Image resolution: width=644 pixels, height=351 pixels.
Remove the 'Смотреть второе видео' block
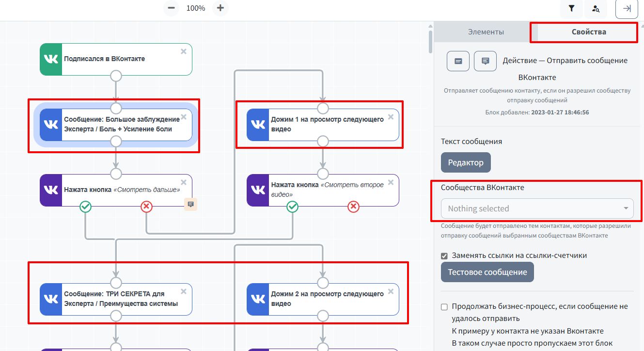pyautogui.click(x=391, y=182)
